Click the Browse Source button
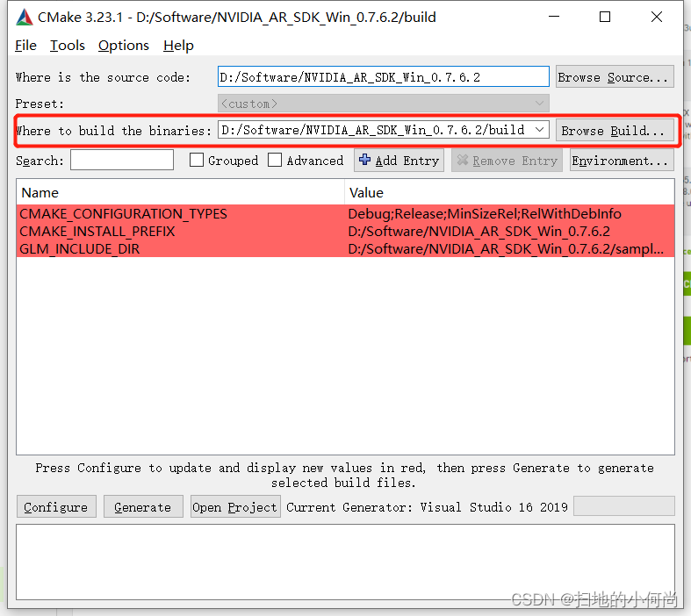The height and width of the screenshot is (616, 691). point(615,76)
